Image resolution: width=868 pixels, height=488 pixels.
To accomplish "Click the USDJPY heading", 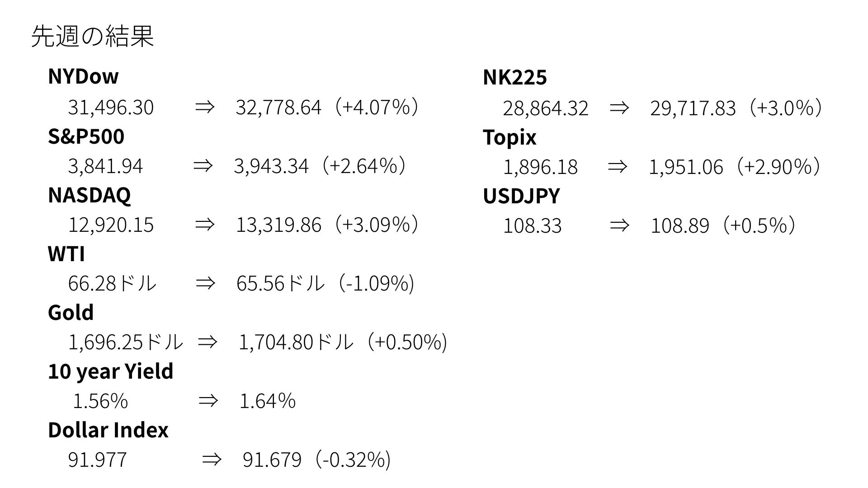I will [521, 196].
